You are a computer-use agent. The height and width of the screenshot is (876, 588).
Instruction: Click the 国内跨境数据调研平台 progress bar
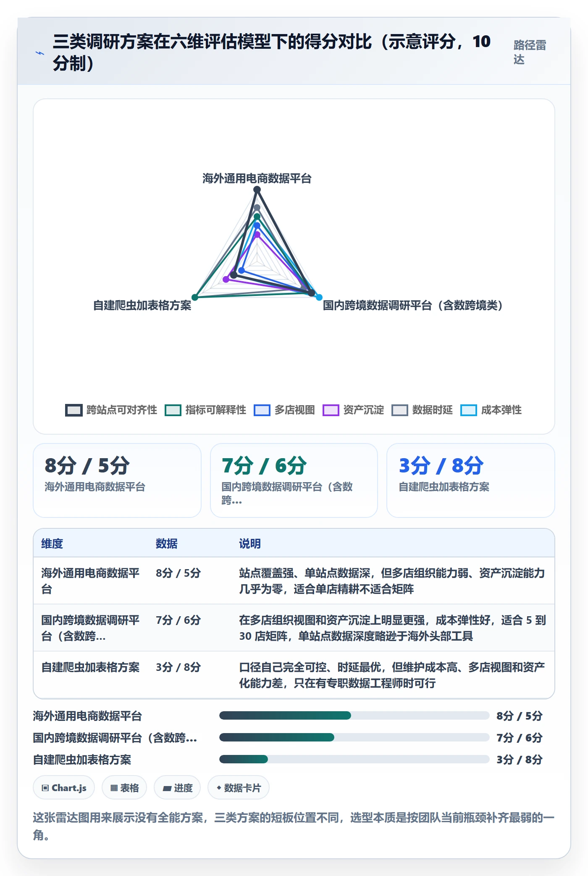coord(354,737)
